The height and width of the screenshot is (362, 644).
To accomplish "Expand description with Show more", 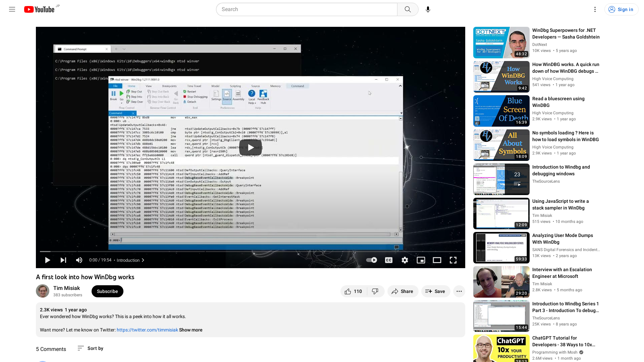I will point(191,330).
